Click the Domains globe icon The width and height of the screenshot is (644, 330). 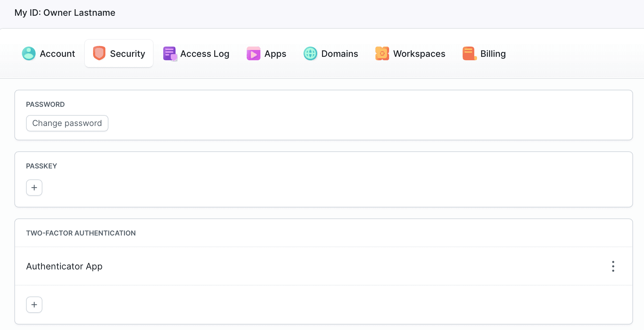[x=310, y=53]
